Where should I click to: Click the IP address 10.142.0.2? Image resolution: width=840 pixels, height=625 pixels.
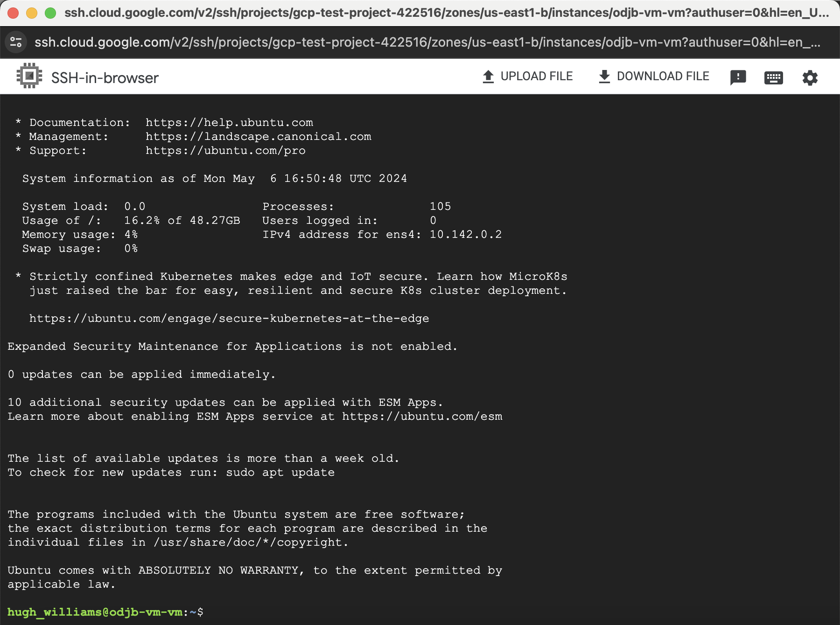pos(466,235)
